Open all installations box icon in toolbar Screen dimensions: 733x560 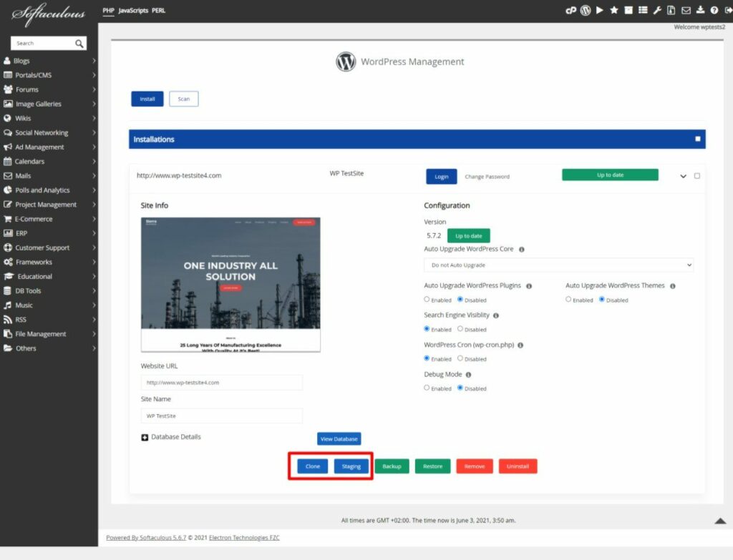pyautogui.click(x=628, y=10)
